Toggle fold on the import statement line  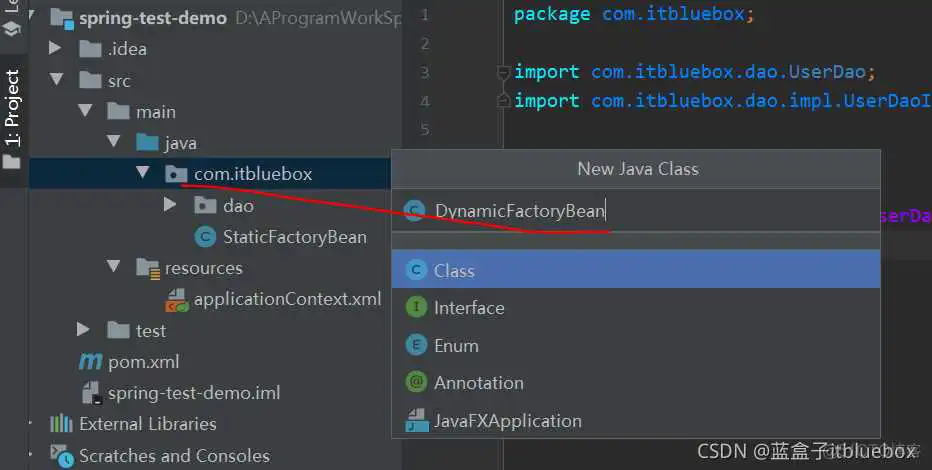pyautogui.click(x=503, y=72)
